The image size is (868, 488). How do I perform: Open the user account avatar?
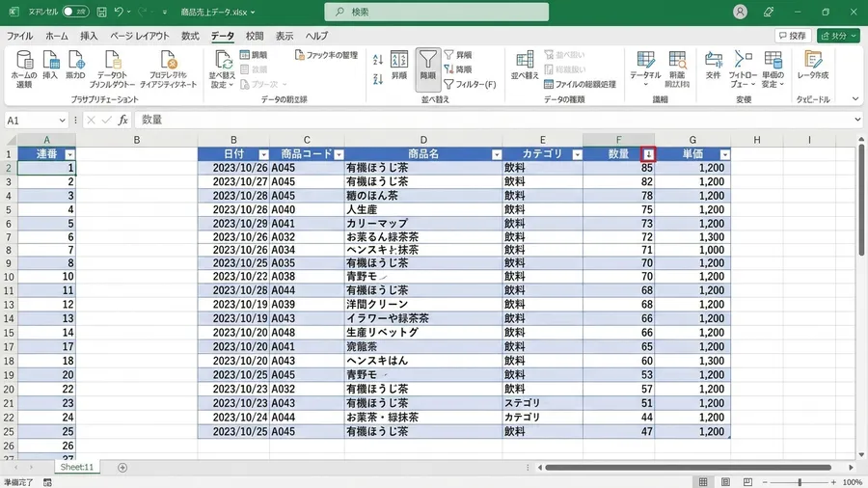pyautogui.click(x=740, y=12)
